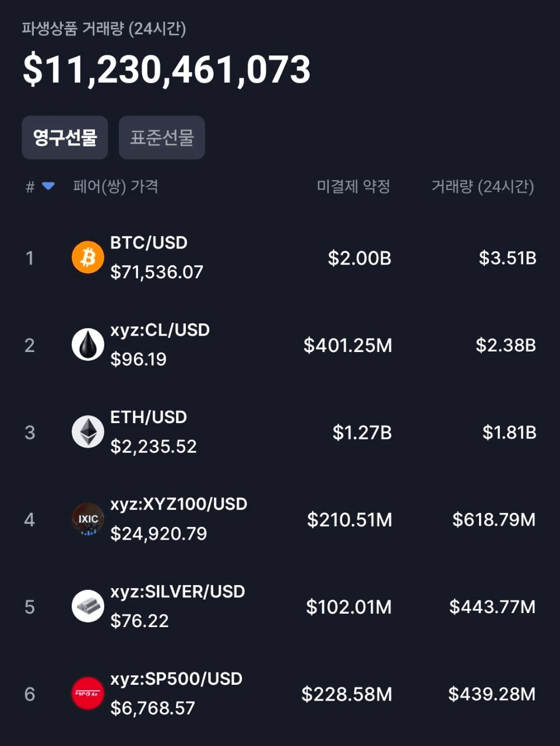The height and width of the screenshot is (746, 560).
Task: Switch to the 영구선물 tab
Action: click(x=65, y=138)
